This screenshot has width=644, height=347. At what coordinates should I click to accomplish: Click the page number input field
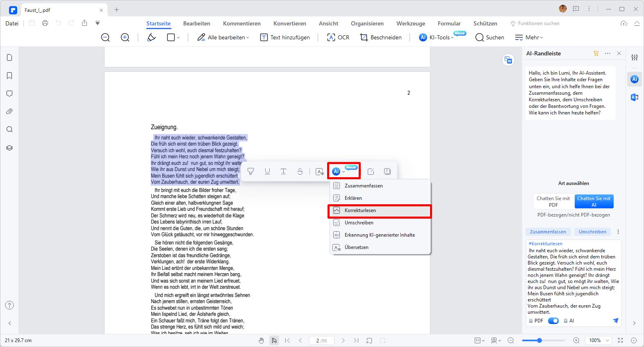tap(321, 340)
